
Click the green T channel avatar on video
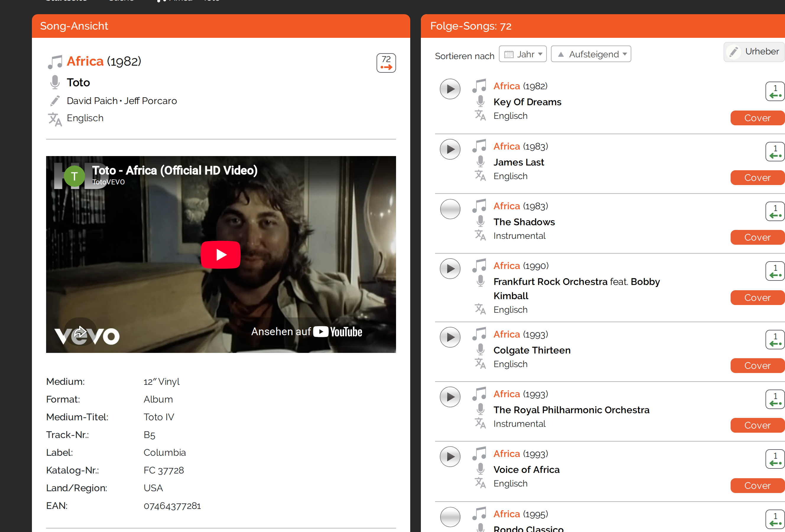74,176
